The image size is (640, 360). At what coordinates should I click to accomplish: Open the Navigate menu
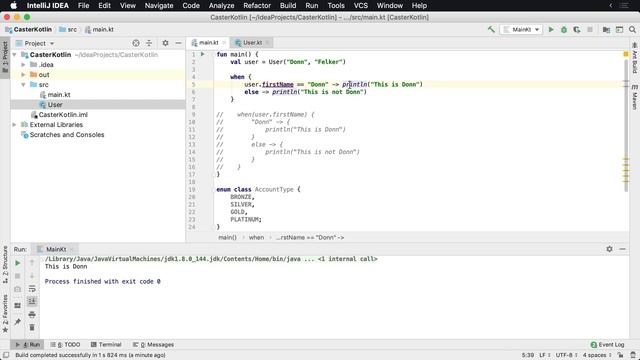[x=159, y=5]
